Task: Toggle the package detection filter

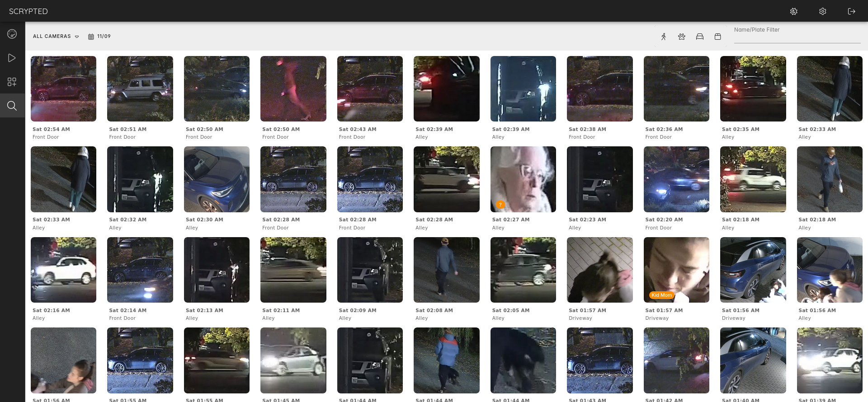Action: pos(718,37)
